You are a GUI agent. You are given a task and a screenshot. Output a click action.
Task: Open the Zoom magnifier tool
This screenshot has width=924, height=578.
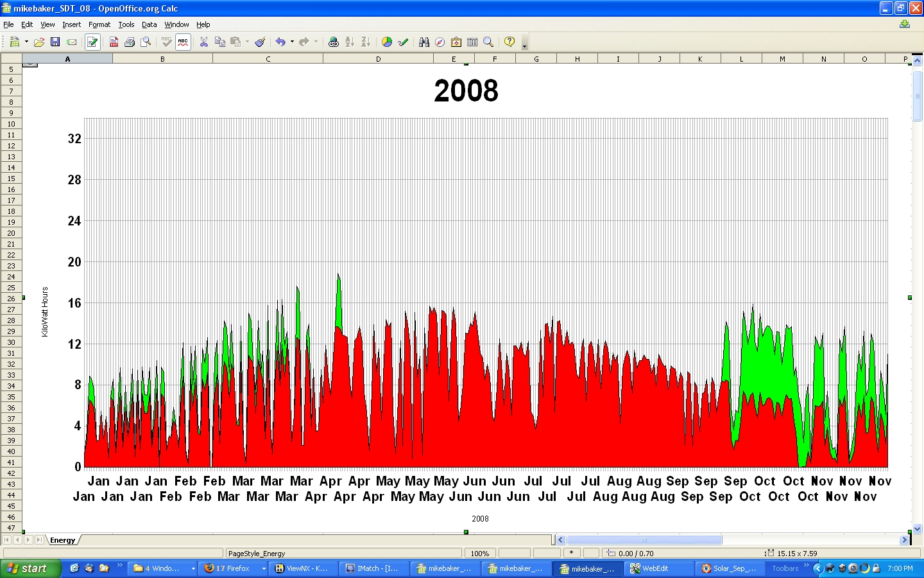click(x=488, y=42)
